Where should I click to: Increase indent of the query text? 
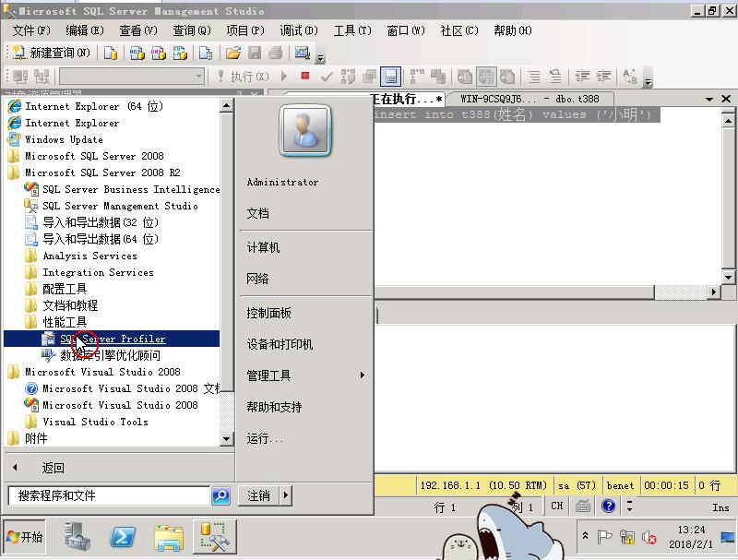point(602,77)
